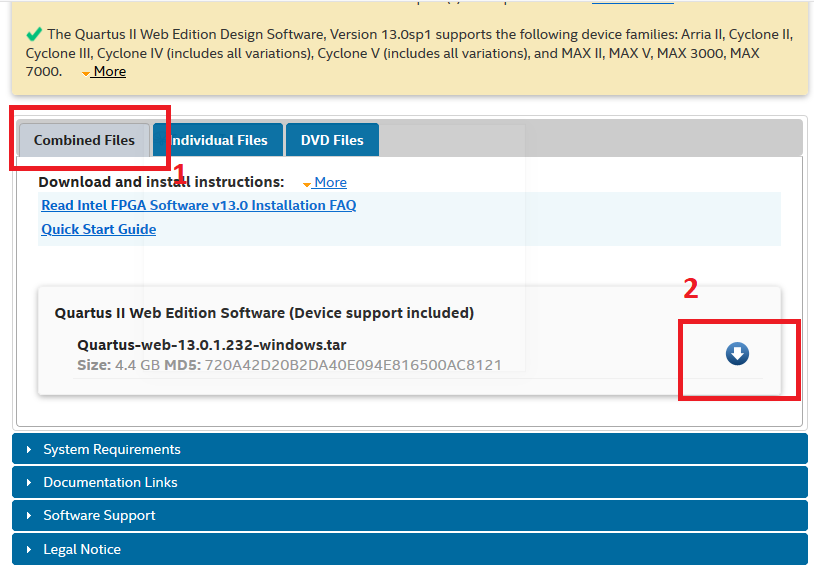
Task: Click the Quartus II Web Edition Software heading
Action: coord(264,313)
